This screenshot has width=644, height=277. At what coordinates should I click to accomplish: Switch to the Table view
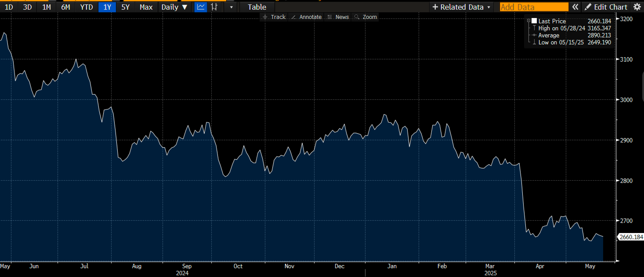pyautogui.click(x=257, y=7)
